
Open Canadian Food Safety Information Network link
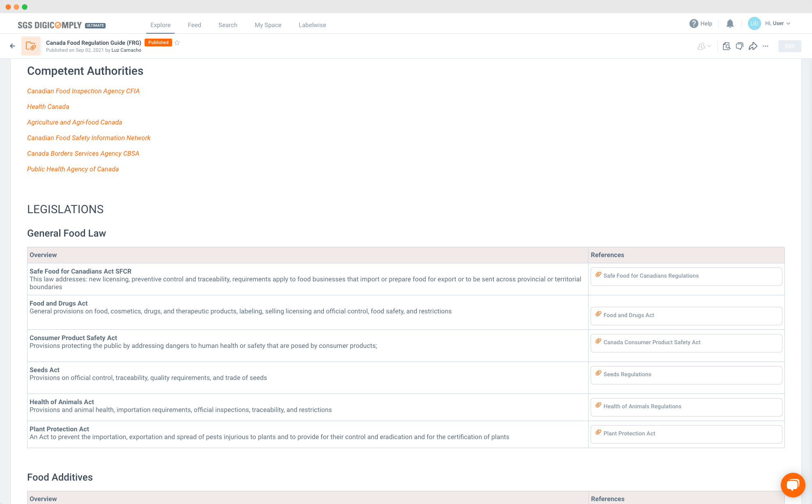pyautogui.click(x=89, y=138)
